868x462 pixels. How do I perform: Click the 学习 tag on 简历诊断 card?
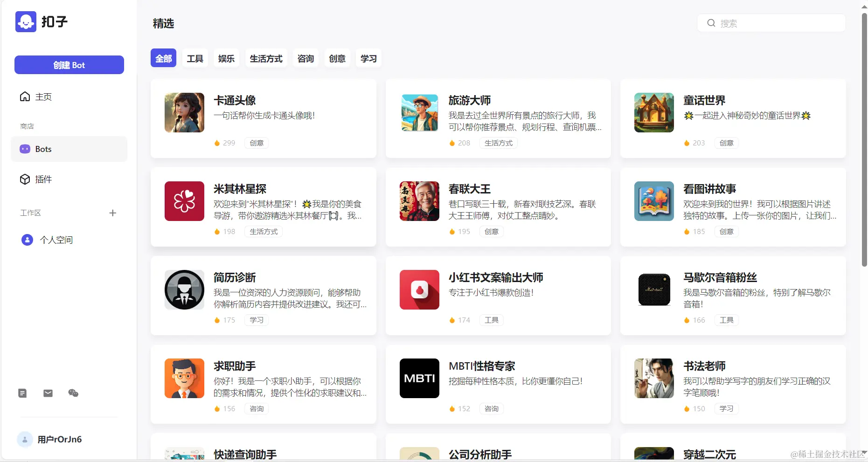point(257,320)
